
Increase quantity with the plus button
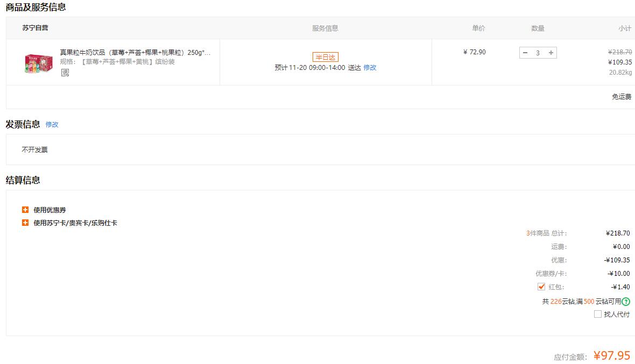pyautogui.click(x=551, y=53)
